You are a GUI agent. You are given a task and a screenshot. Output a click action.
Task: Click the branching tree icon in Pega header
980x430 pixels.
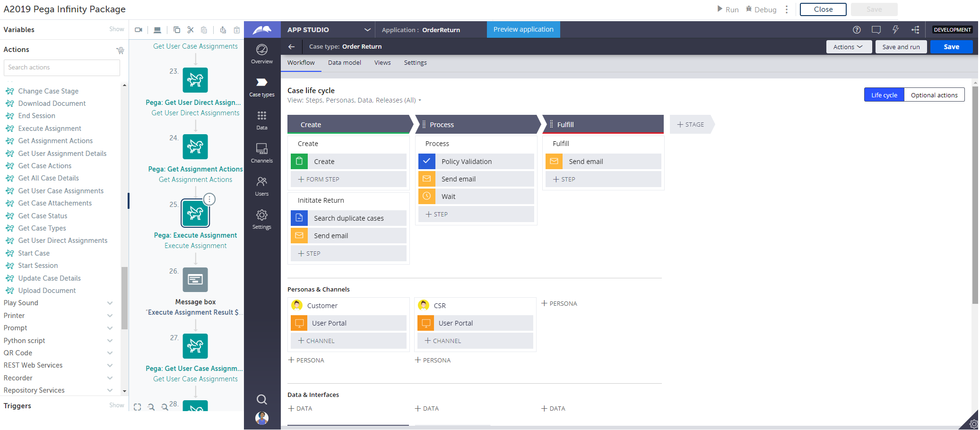pos(915,30)
